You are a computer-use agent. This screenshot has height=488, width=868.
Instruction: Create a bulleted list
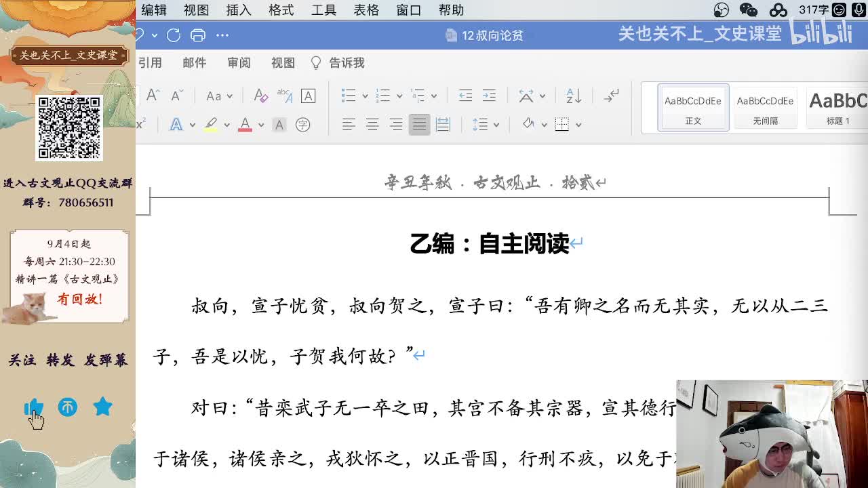349,96
